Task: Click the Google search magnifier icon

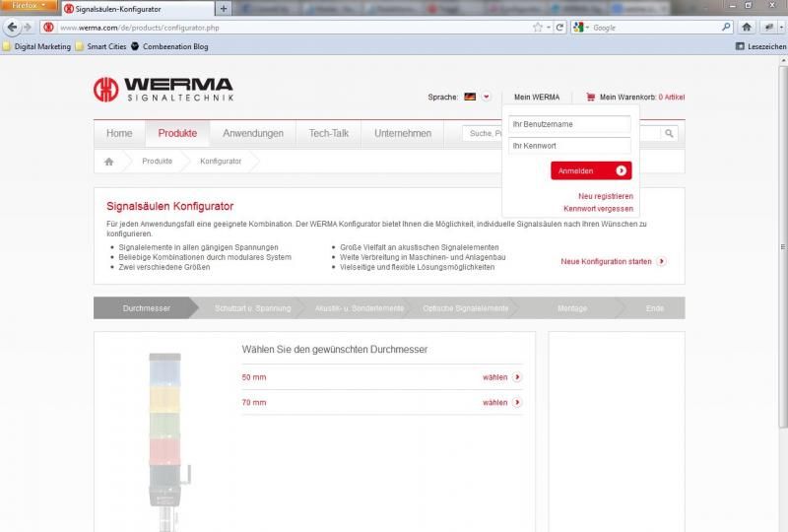Action: [726, 28]
